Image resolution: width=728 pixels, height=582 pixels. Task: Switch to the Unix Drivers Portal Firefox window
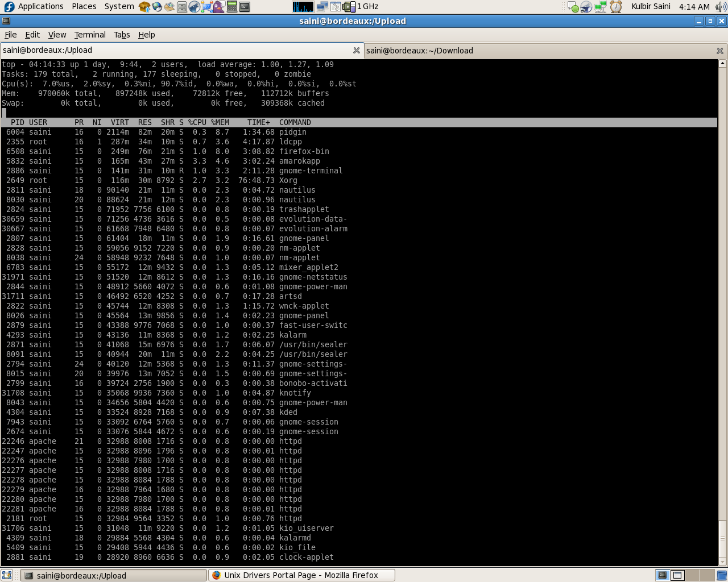[x=301, y=575]
